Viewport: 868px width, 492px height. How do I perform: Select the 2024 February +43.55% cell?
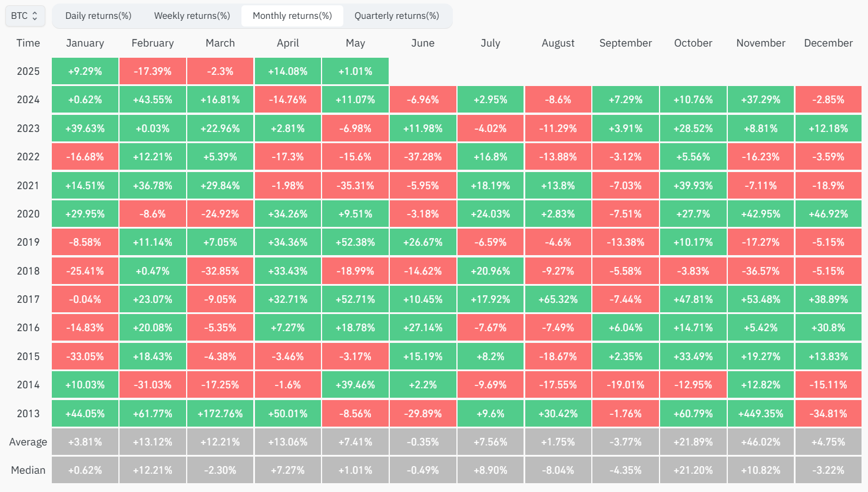coord(153,100)
